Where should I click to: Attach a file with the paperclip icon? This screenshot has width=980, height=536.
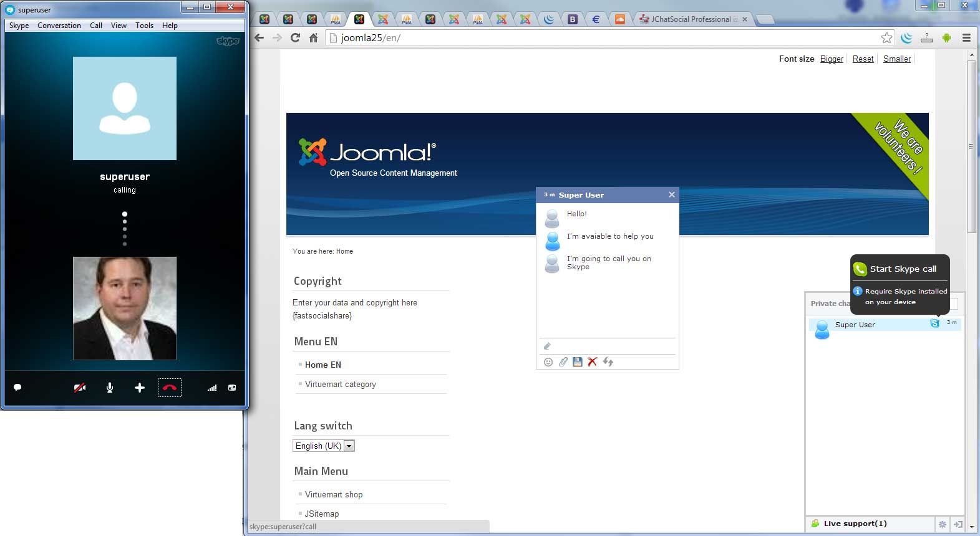click(563, 362)
